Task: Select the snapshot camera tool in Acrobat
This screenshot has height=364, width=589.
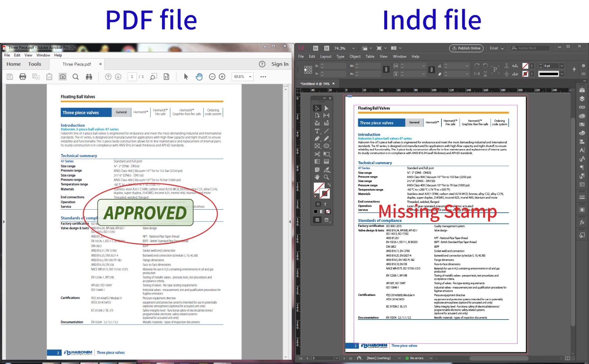Action: point(63,77)
